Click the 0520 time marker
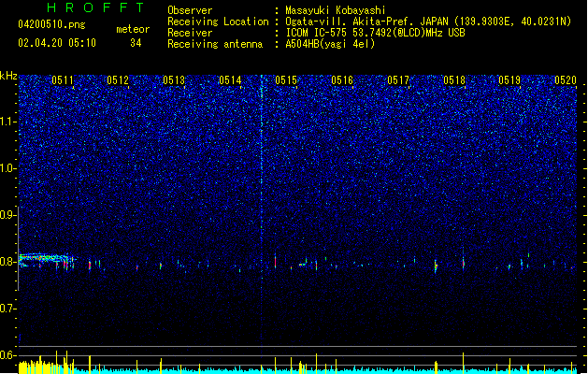This screenshot has width=588, height=374. click(x=566, y=80)
